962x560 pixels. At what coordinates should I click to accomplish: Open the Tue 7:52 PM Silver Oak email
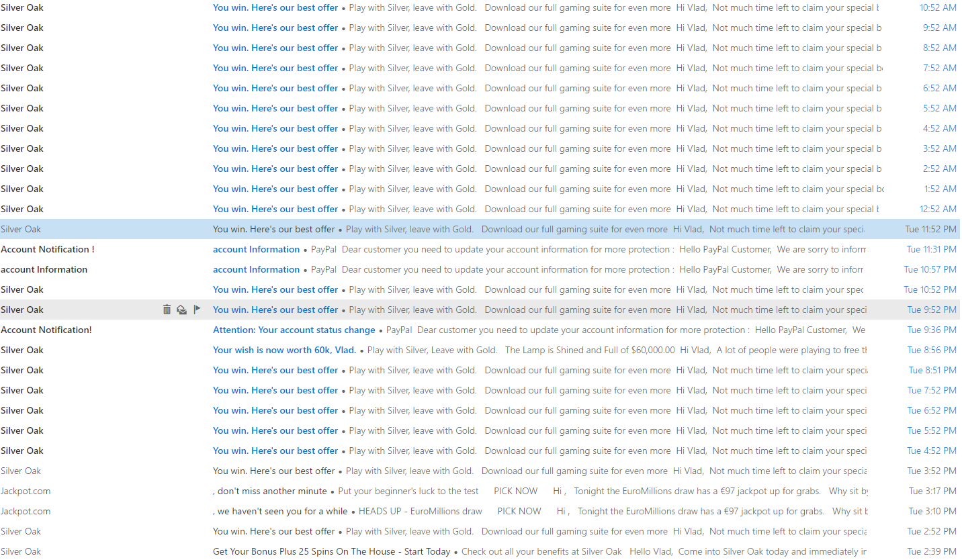(x=481, y=390)
